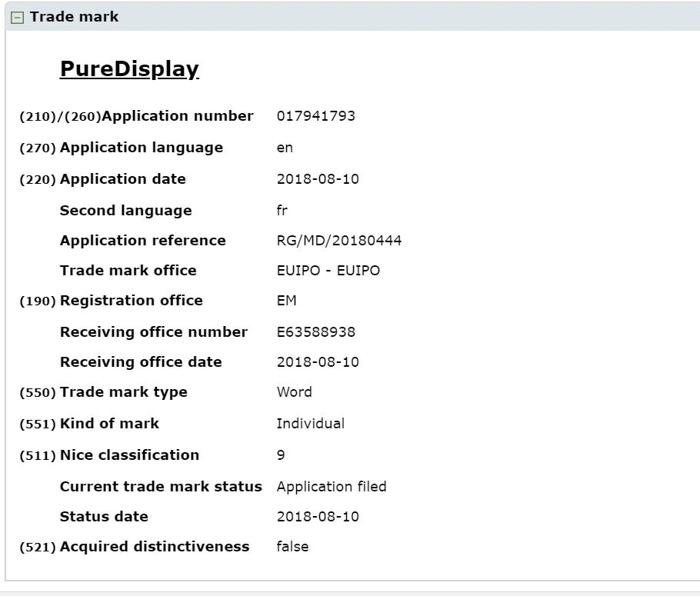Click the Trade mark type Word value
The height and width of the screenshot is (596, 700).
coord(294,392)
